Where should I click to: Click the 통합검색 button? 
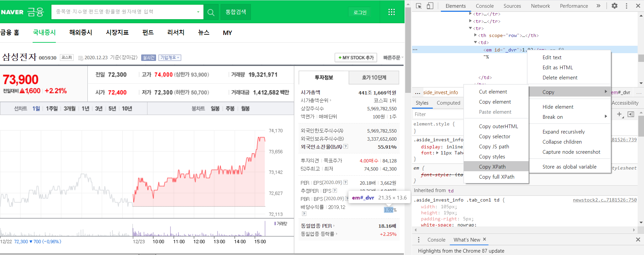click(x=235, y=12)
